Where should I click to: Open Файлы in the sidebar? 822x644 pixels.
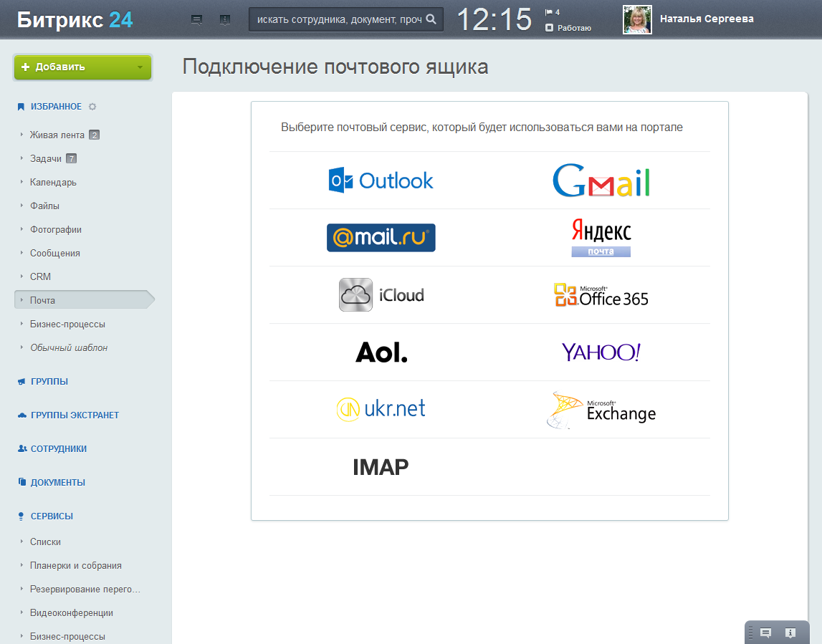coord(44,206)
